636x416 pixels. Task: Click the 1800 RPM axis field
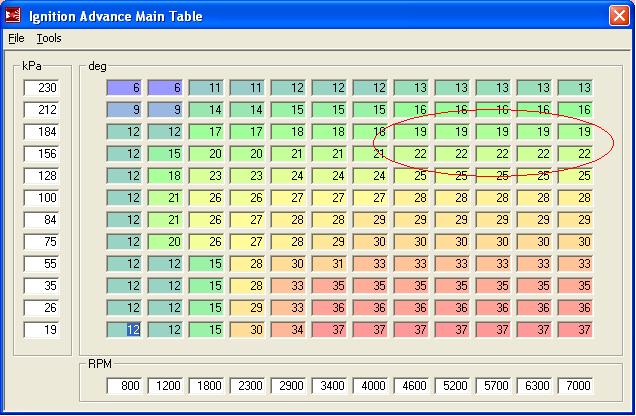206,385
